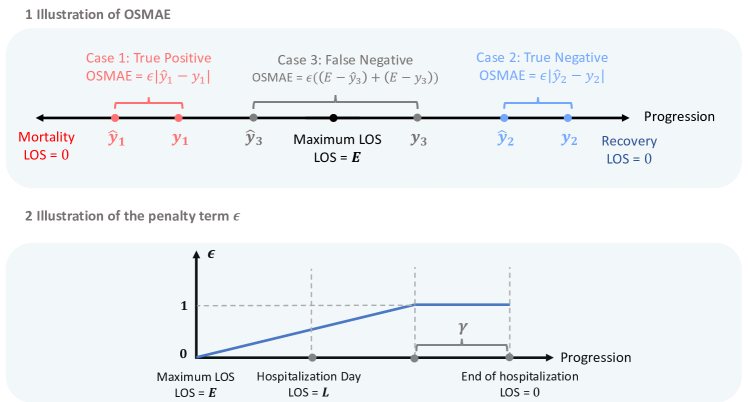Image resolution: width=748 pixels, height=402 pixels.
Task: Click the blue 'Recovery' label
Action: (x=629, y=143)
